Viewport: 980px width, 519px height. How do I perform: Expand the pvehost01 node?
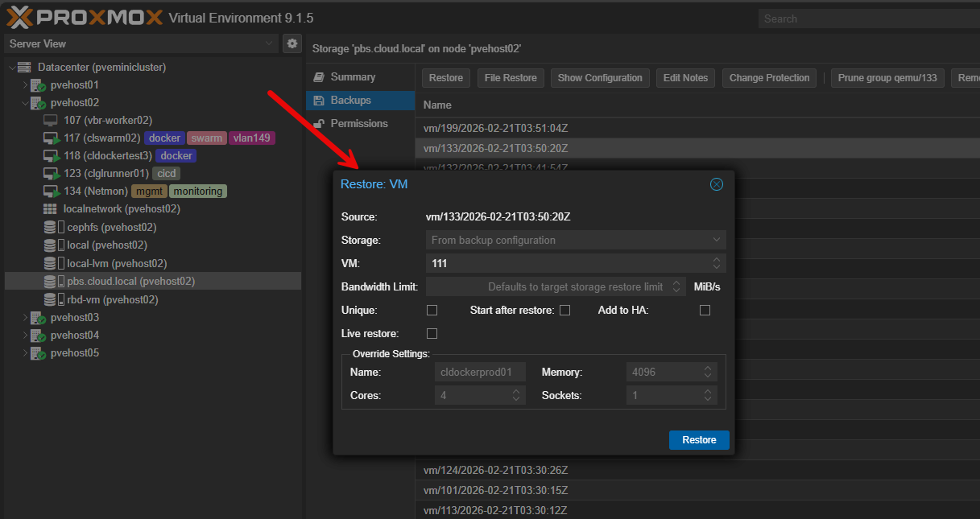click(x=25, y=84)
